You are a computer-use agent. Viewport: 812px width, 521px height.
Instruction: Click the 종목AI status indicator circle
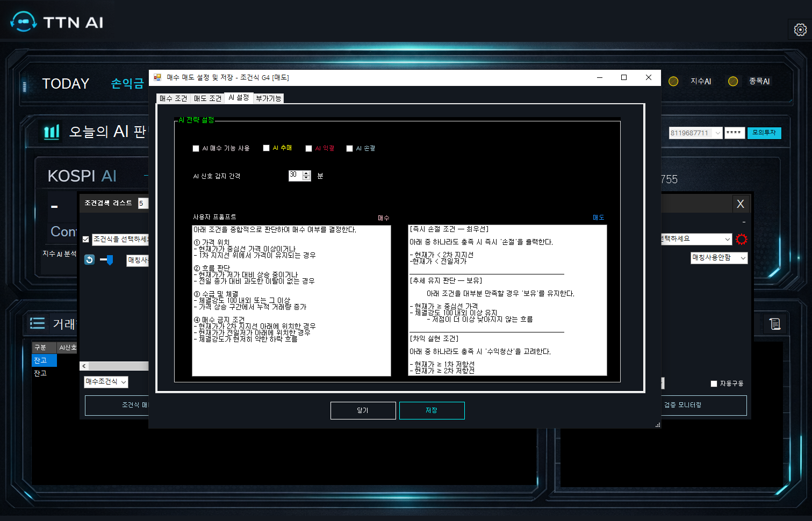coord(732,81)
